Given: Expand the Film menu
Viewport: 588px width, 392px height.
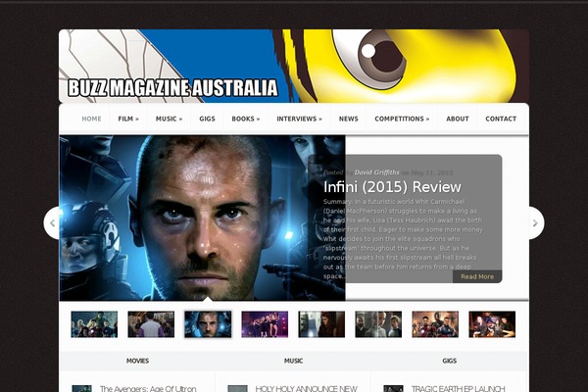Looking at the screenshot, I should click(x=128, y=119).
